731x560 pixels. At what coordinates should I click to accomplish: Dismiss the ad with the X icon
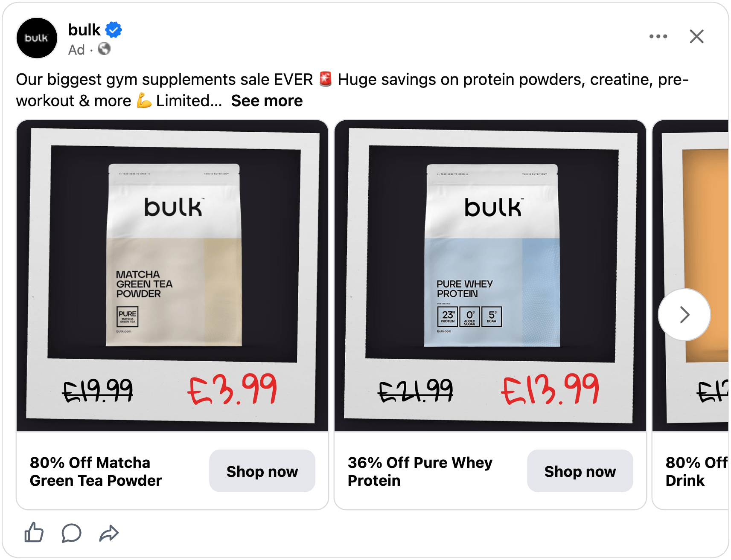tap(696, 36)
